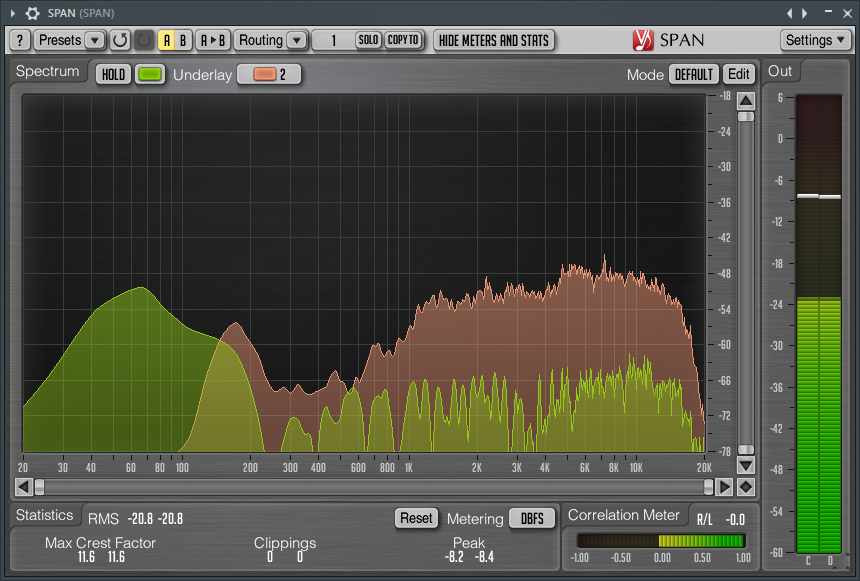This screenshot has height=581, width=860.
Task: Click horizontal scroll left arrow
Action: 24,487
